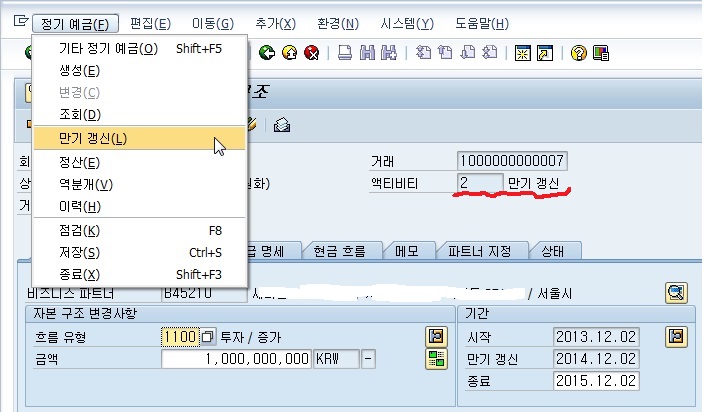
Task: Click the green Back arrow toolbar icon
Action: [267, 54]
